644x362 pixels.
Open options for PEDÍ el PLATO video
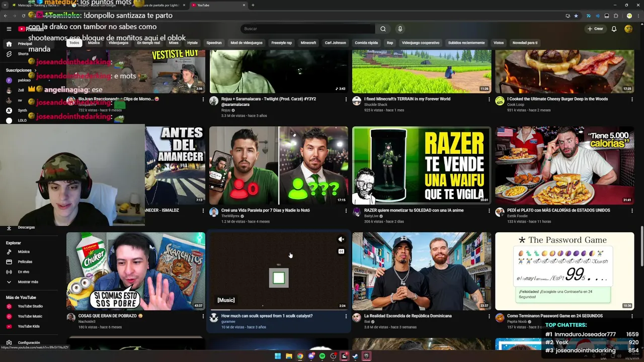(x=632, y=211)
